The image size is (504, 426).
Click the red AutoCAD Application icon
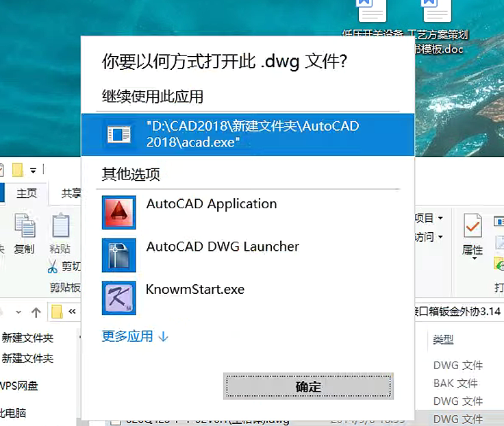(119, 212)
